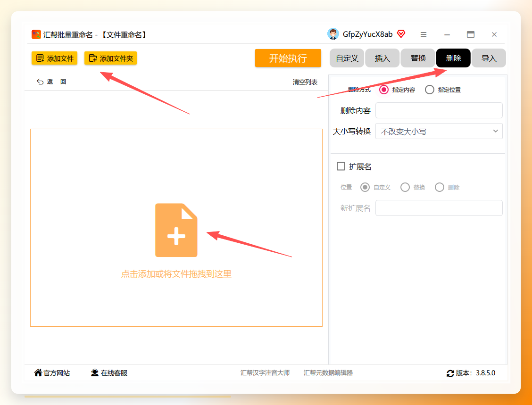Click the red VIP diamond badge
The image size is (532, 405).
click(x=401, y=34)
